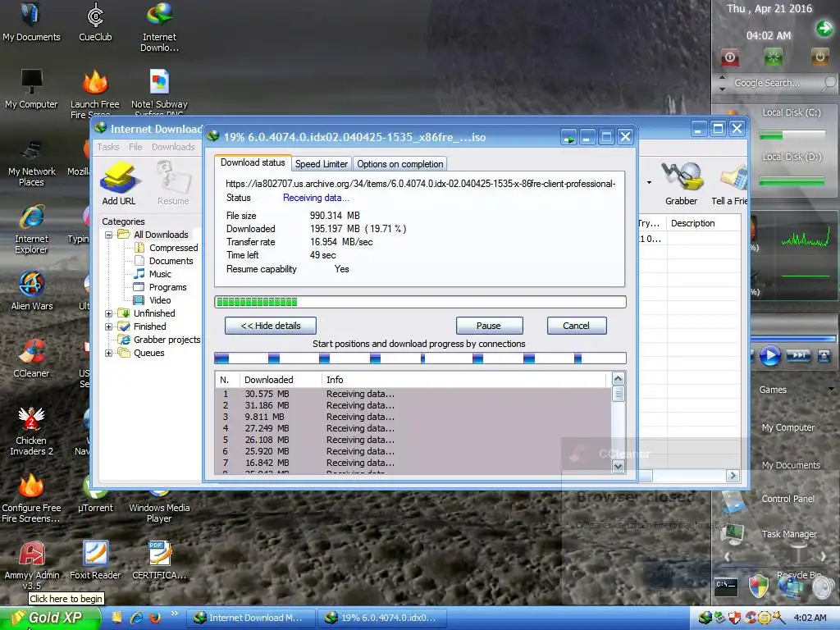Screen dimensions: 840x630
Task: Open the toolbar dropdown arrow beside Grabber
Action: 650,183
